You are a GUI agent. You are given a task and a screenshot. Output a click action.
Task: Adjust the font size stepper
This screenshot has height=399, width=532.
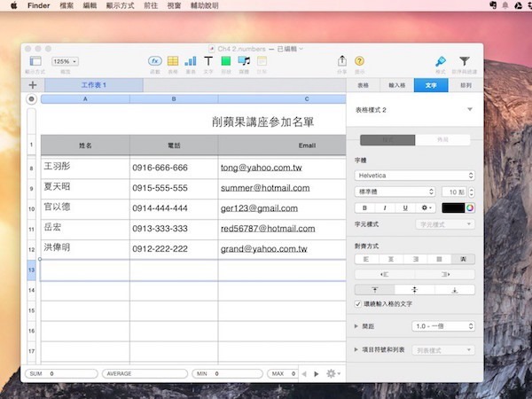pyautogui.click(x=472, y=192)
